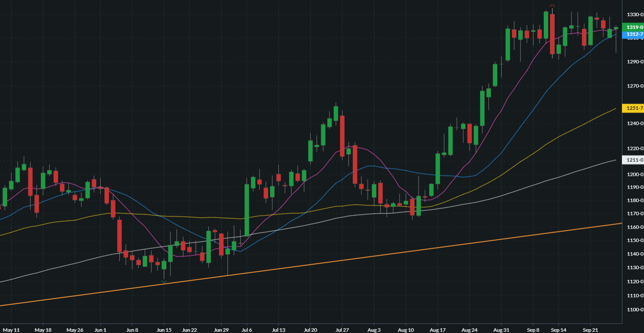Click the Jun 22 date label

(189, 330)
